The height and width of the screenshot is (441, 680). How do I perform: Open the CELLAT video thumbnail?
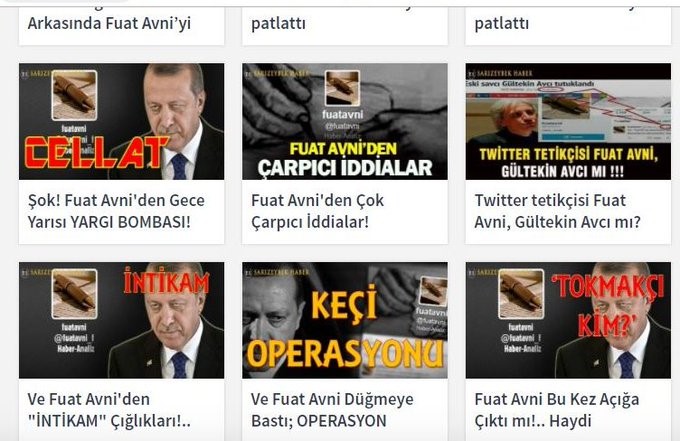pyautogui.click(x=121, y=121)
